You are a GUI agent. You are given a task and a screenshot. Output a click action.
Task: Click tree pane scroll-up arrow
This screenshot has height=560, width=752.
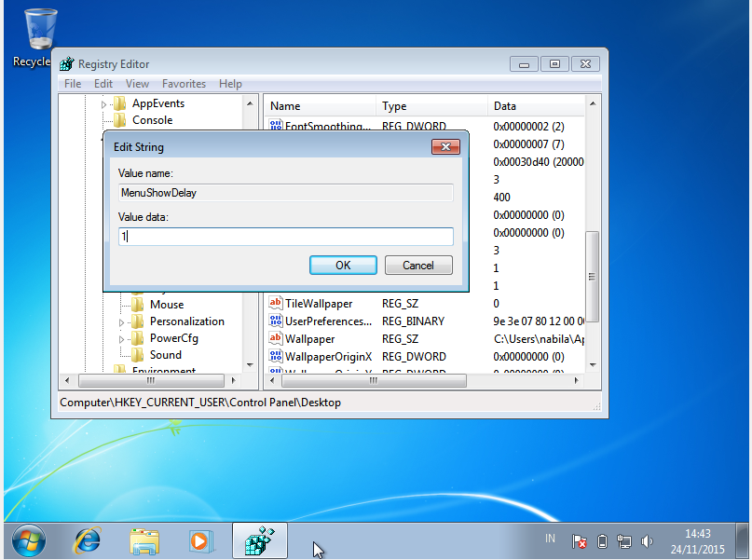coord(250,103)
